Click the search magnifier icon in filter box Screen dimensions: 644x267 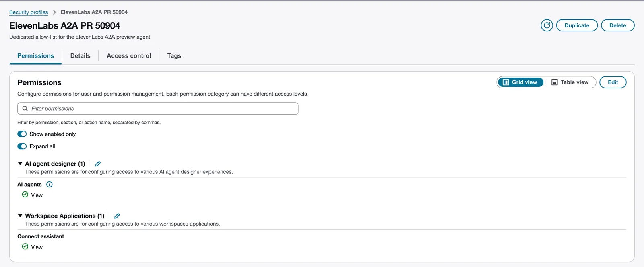[x=25, y=109]
